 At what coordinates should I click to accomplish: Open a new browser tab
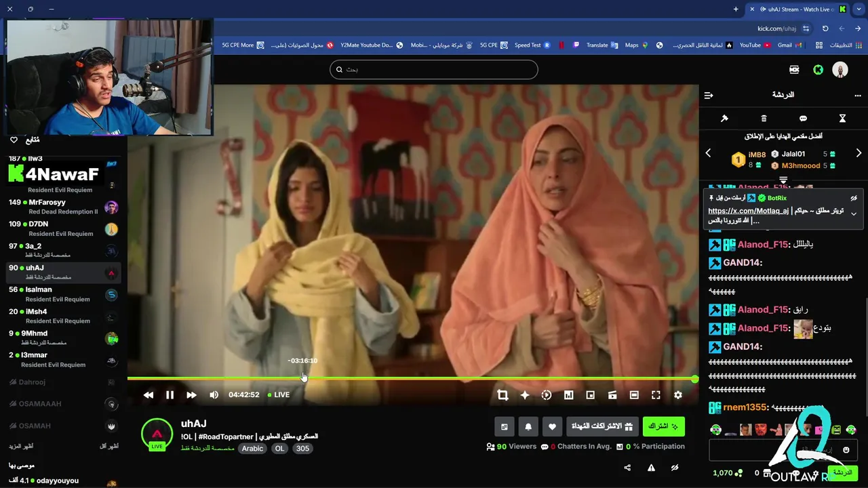click(x=736, y=9)
